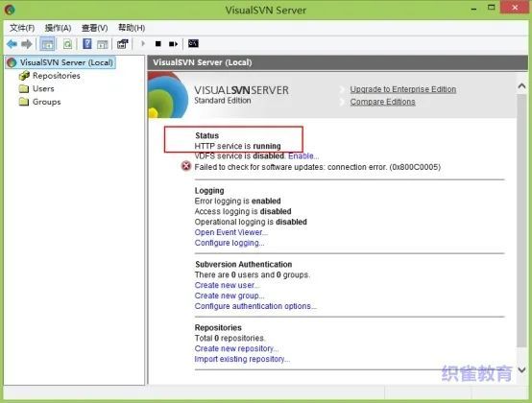Click the Back arrow toolbar icon
This screenshot has width=532, height=403.
pyautogui.click(x=12, y=44)
